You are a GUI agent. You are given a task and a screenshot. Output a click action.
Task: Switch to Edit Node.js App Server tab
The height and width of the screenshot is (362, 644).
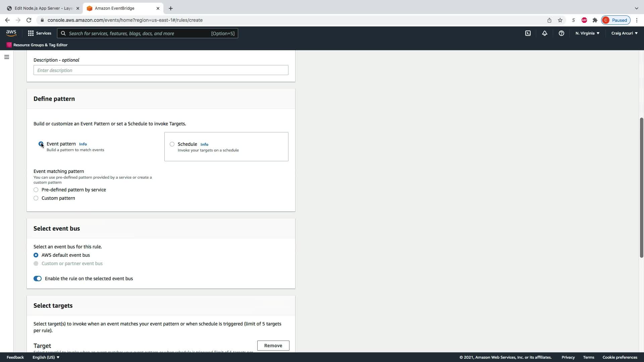43,8
